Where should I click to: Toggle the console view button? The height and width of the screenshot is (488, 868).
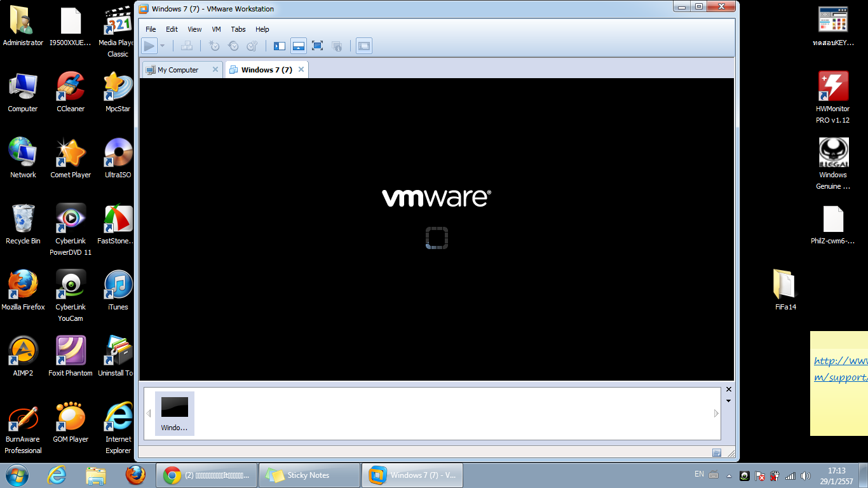click(x=364, y=46)
